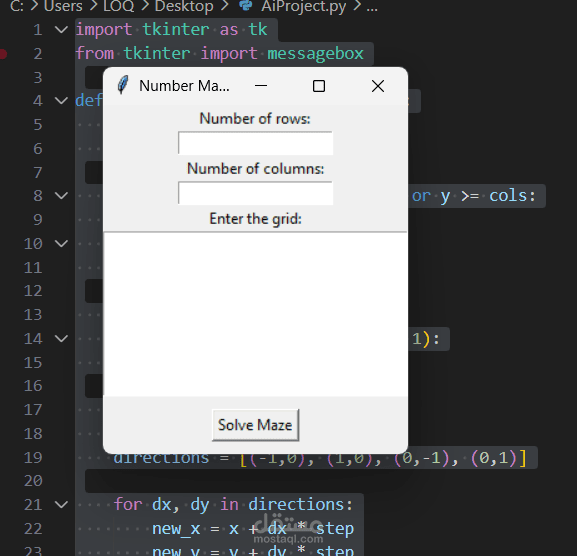Click the word tkinter on line 1
577x556 pixels.
coord(176,30)
